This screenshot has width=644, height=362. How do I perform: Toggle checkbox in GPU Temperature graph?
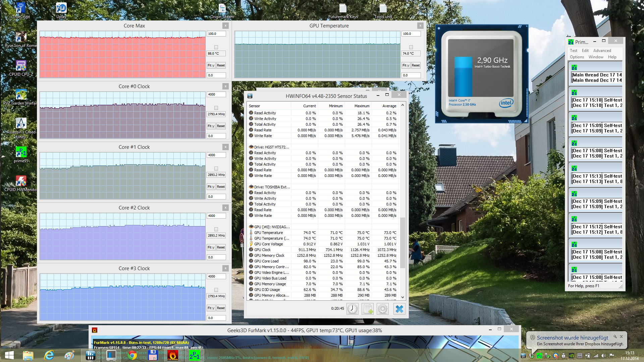point(411,47)
